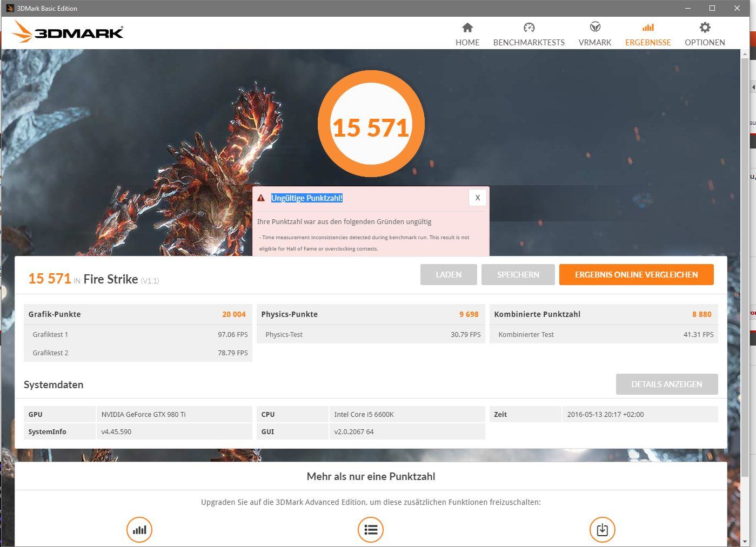The width and height of the screenshot is (756, 547).
Task: Click the Systemdaten heading
Action: tap(53, 384)
